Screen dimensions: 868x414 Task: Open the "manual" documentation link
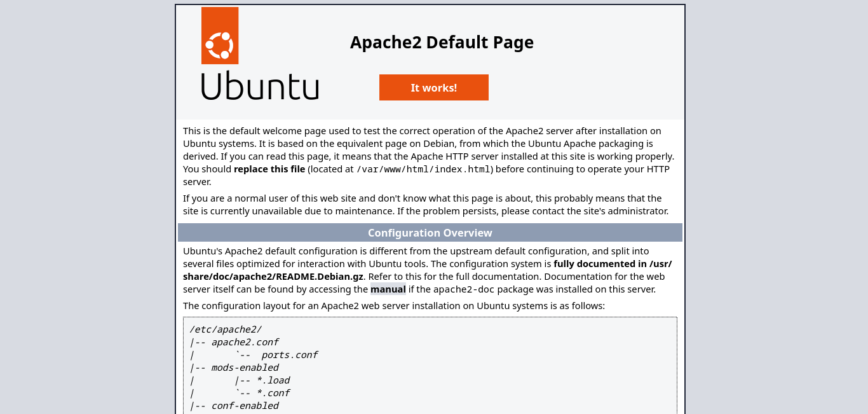click(x=388, y=289)
